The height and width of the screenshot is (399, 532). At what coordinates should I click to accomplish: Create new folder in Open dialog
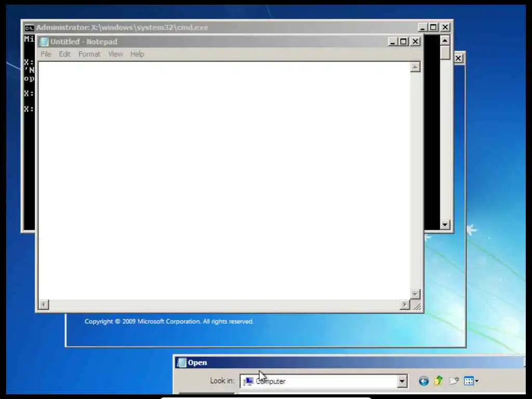coord(454,381)
